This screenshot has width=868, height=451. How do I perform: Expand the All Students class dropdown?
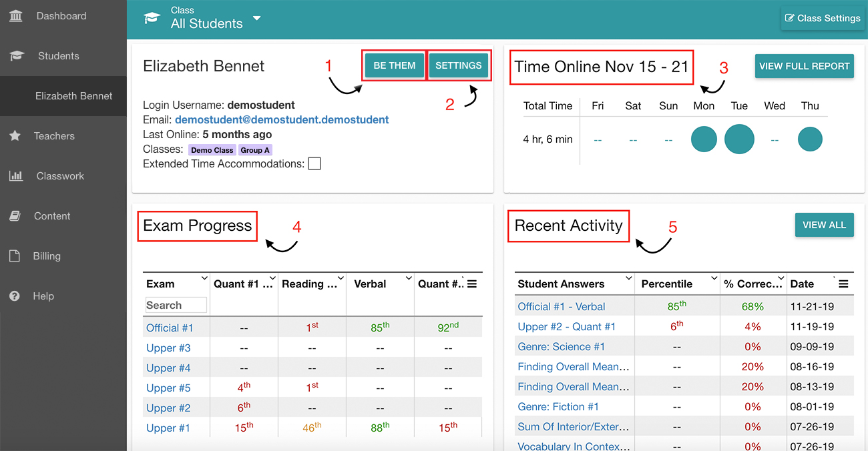click(257, 19)
